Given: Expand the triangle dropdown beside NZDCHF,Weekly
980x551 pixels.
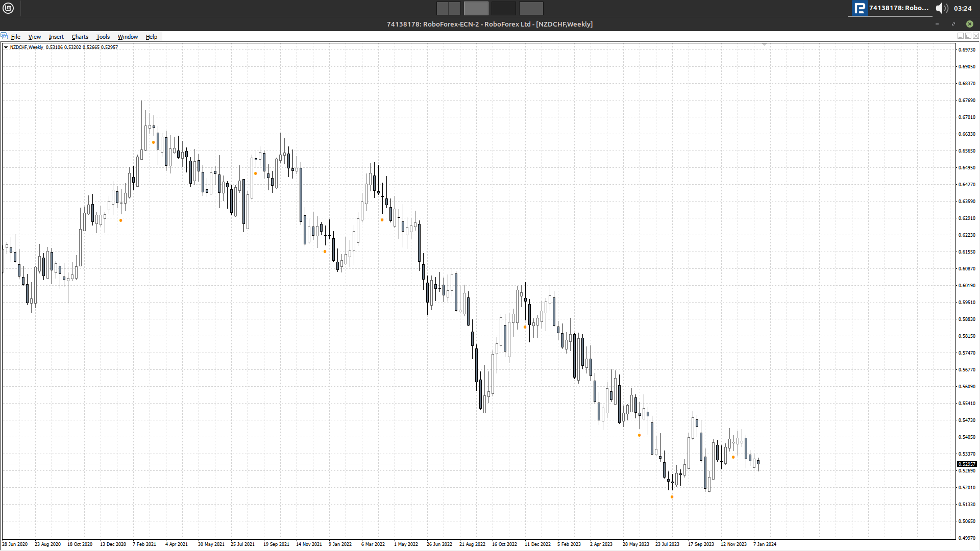Looking at the screenshot, I should tap(6, 47).
